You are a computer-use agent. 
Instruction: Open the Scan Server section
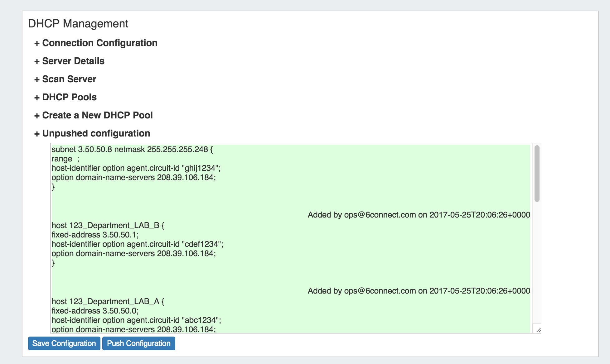[x=69, y=79]
